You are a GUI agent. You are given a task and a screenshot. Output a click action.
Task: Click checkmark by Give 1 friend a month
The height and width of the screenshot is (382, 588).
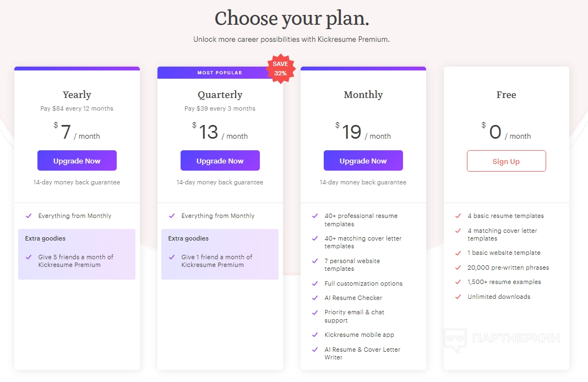click(x=172, y=257)
